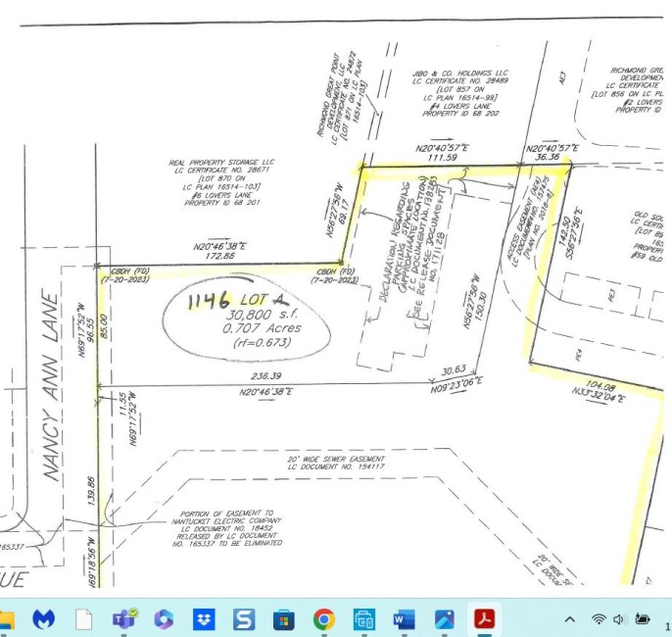672x637 pixels.
Task: Click the Nancy Ann Lane street label
Action: tap(50, 384)
